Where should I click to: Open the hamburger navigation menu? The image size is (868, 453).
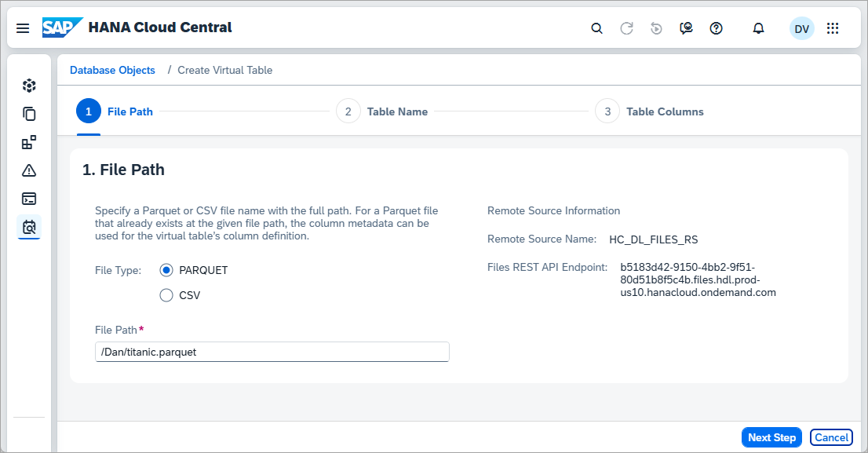23,28
